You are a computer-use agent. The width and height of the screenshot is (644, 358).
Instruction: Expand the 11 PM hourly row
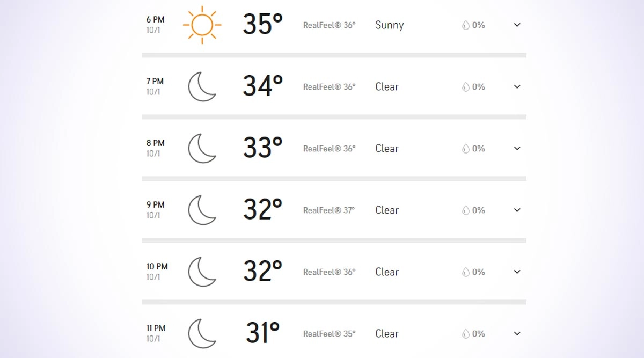tap(517, 333)
